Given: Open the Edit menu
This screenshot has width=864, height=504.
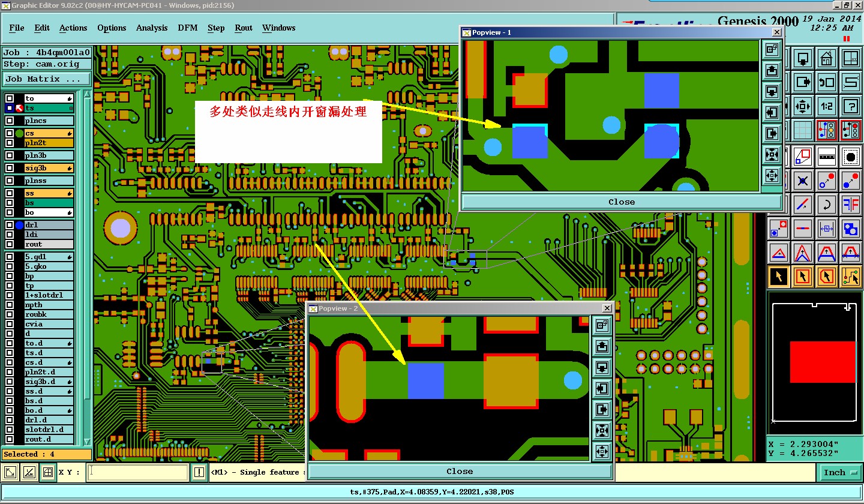Looking at the screenshot, I should click(42, 28).
